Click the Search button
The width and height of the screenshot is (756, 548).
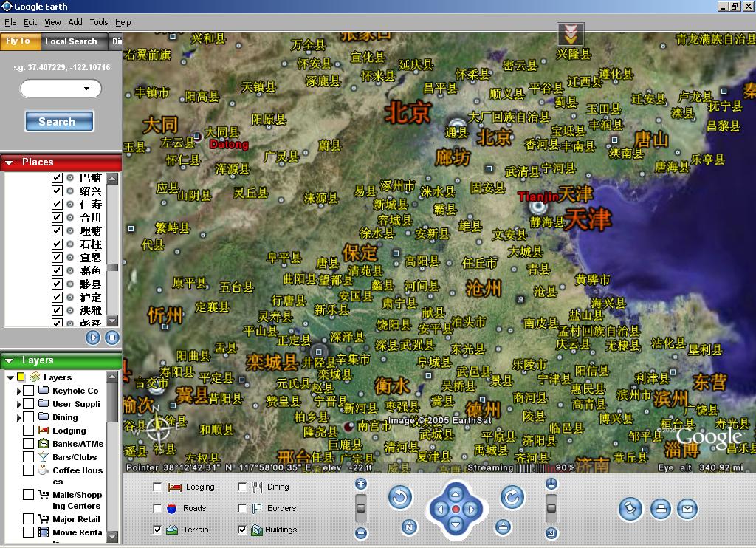(x=59, y=121)
